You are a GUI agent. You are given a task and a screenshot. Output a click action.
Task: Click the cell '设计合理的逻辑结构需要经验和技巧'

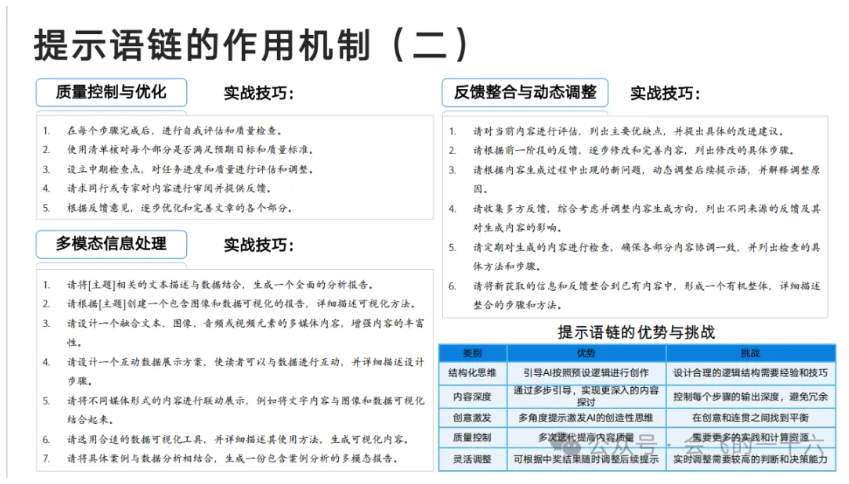point(750,373)
